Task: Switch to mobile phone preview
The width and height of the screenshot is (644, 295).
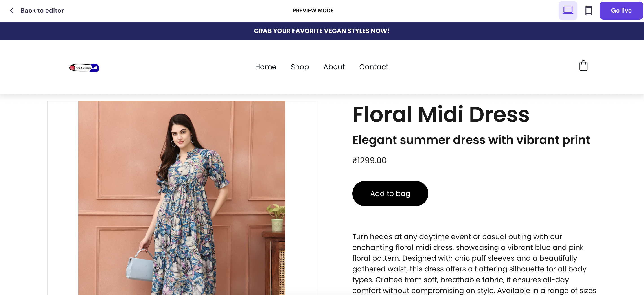Action: pyautogui.click(x=588, y=11)
